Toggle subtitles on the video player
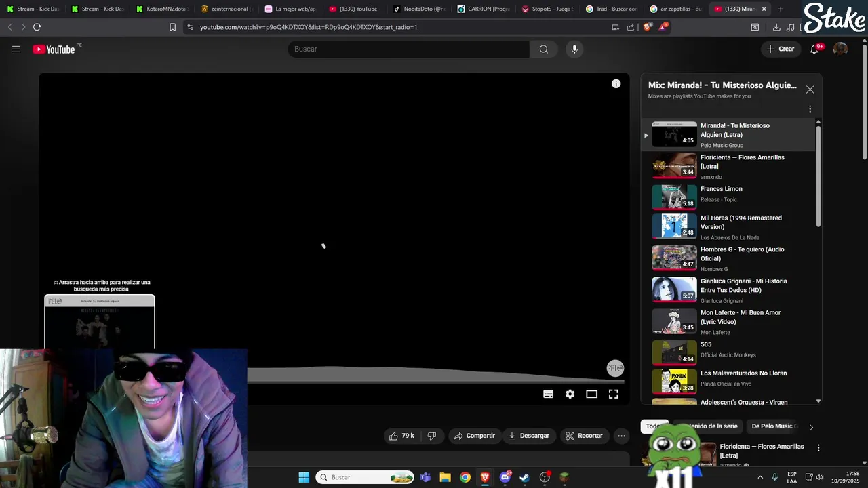This screenshot has height=488, width=868. pos(548,394)
